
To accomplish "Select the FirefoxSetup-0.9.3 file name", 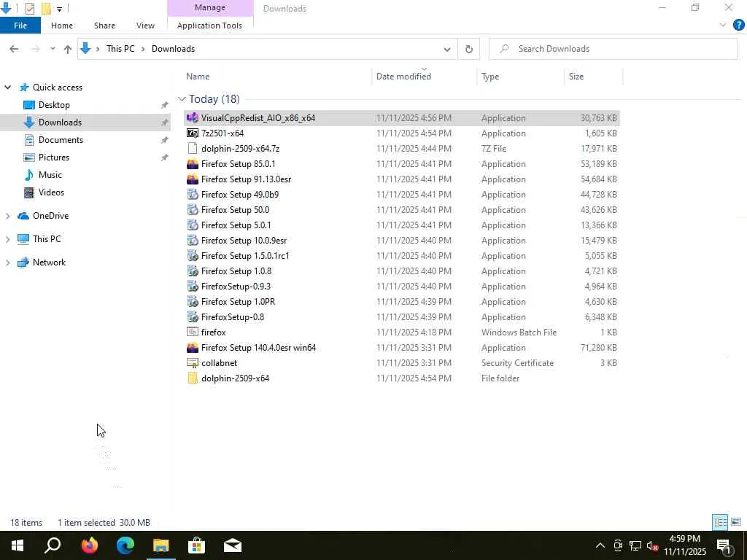I will click(x=236, y=286).
